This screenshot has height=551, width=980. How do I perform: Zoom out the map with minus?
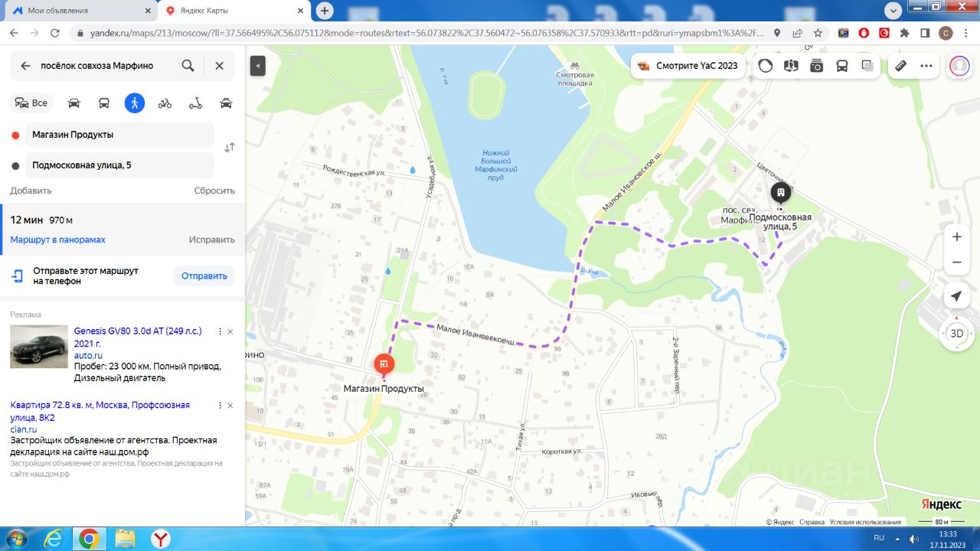tap(956, 262)
